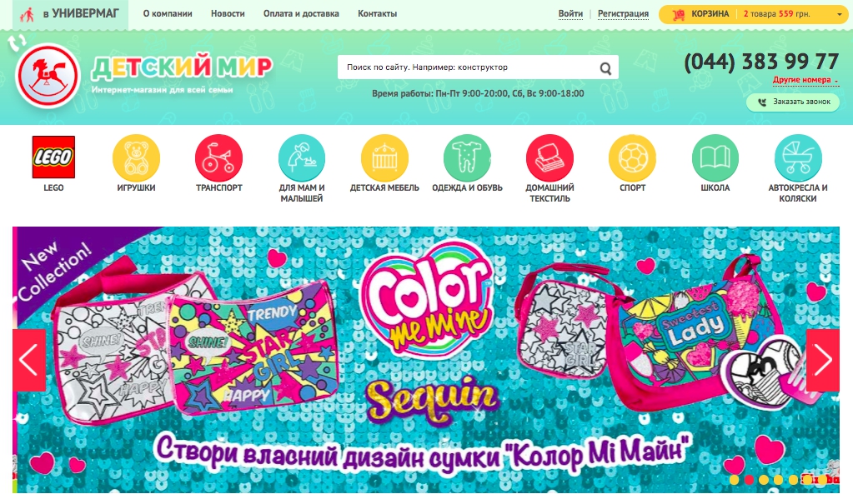Open the О компании menu item
853x504 pixels.
point(168,13)
